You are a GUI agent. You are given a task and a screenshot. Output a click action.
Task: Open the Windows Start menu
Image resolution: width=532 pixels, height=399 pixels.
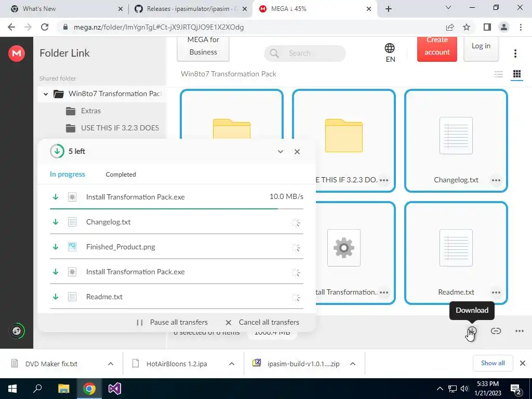pyautogui.click(x=12, y=389)
